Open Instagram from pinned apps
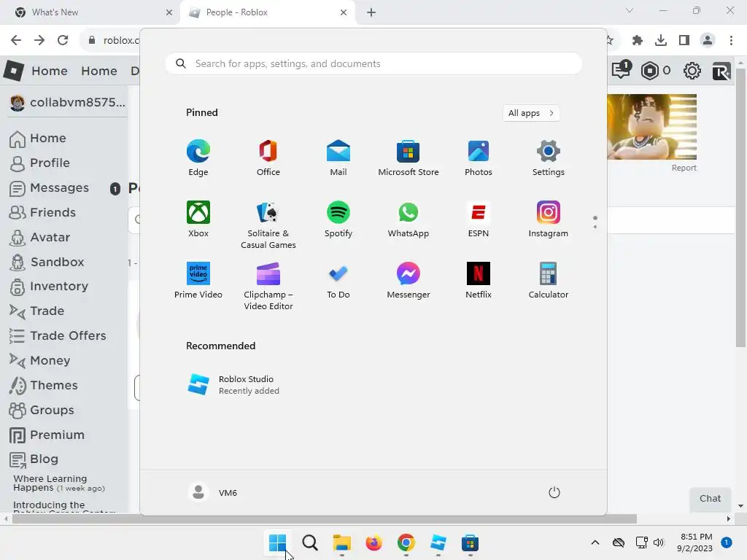The image size is (747, 560). click(549, 219)
